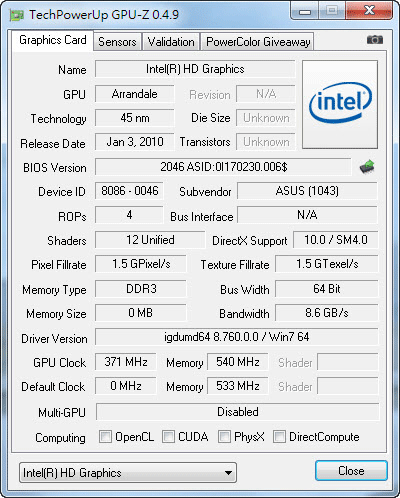Click the Memory clock field 540 MHz
The height and width of the screenshot is (498, 400).
pyautogui.click(x=238, y=362)
